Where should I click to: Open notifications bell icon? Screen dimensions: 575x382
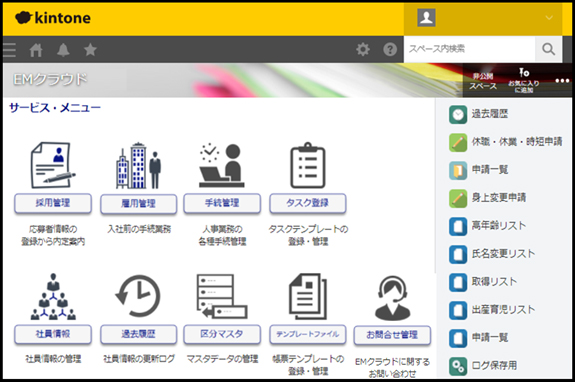coord(63,49)
